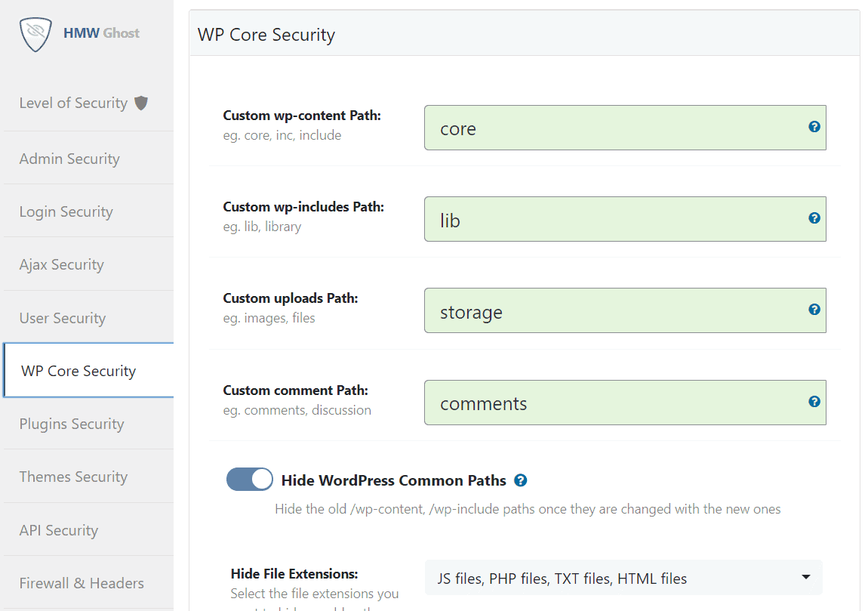The image size is (868, 611).
Task: Click help icon next to Hide WordPress Common Paths
Action: point(521,480)
